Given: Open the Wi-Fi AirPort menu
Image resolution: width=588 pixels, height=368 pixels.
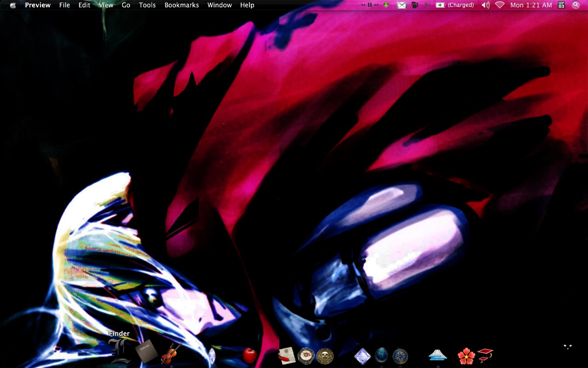Looking at the screenshot, I should coord(500,5).
